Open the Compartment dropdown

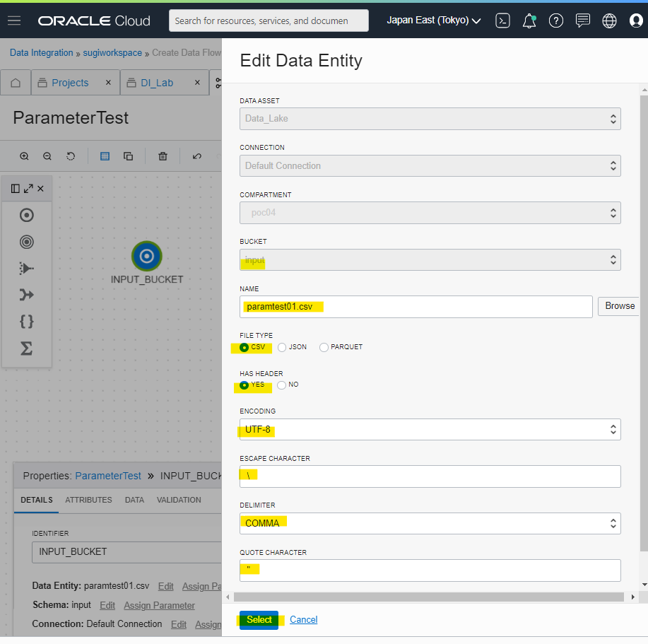(430, 213)
